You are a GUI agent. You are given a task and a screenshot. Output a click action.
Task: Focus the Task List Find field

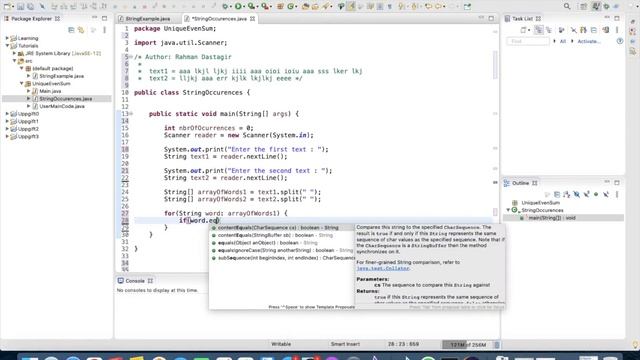(528, 41)
